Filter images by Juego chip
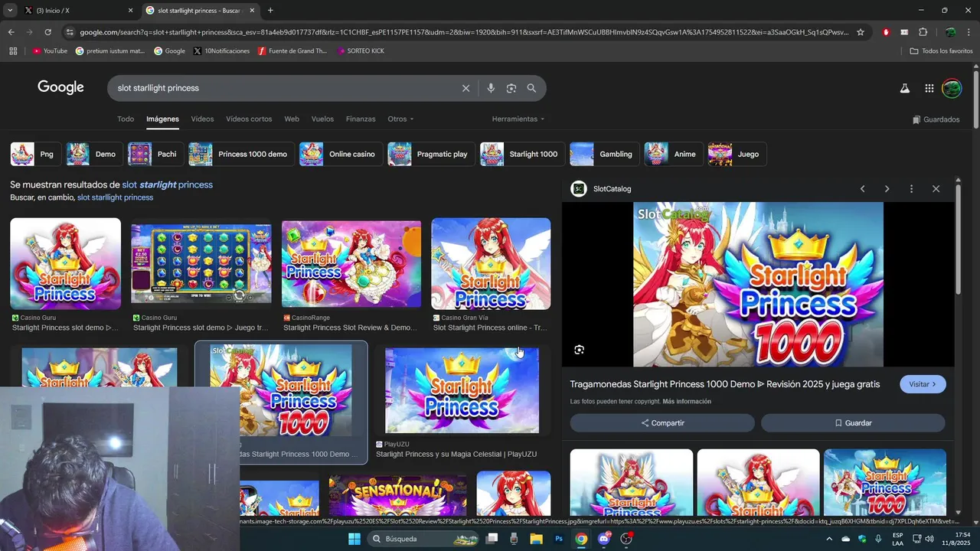 (737, 155)
